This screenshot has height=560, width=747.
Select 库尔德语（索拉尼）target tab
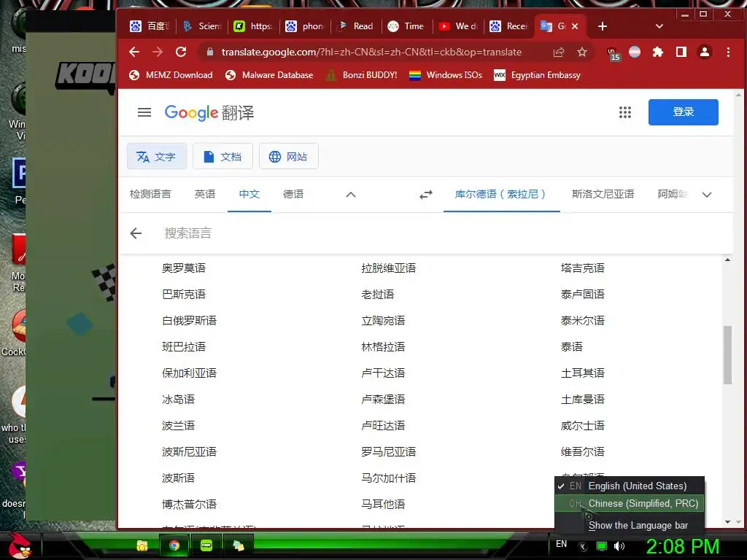tap(502, 194)
